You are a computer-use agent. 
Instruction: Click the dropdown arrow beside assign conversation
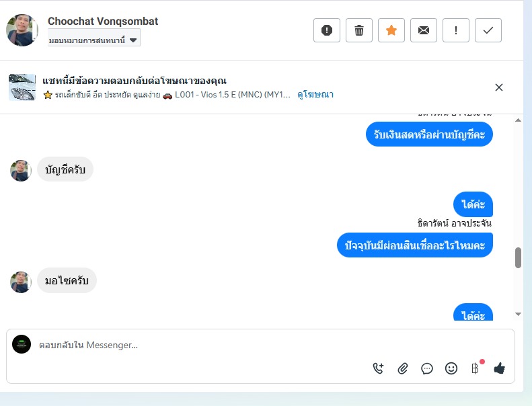point(133,40)
